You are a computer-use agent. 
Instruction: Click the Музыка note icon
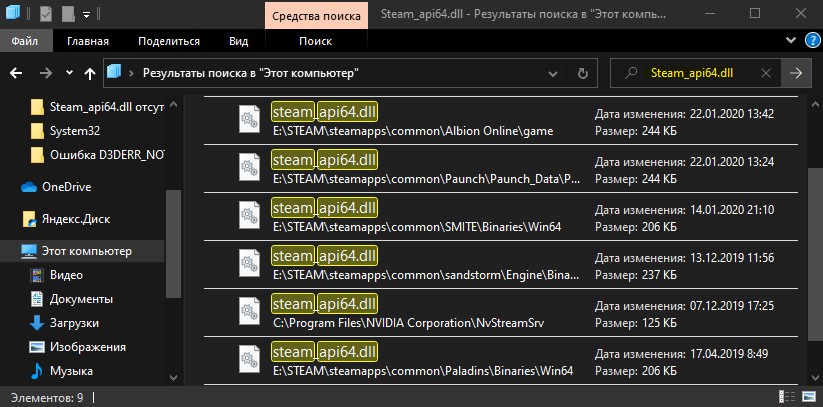37,371
